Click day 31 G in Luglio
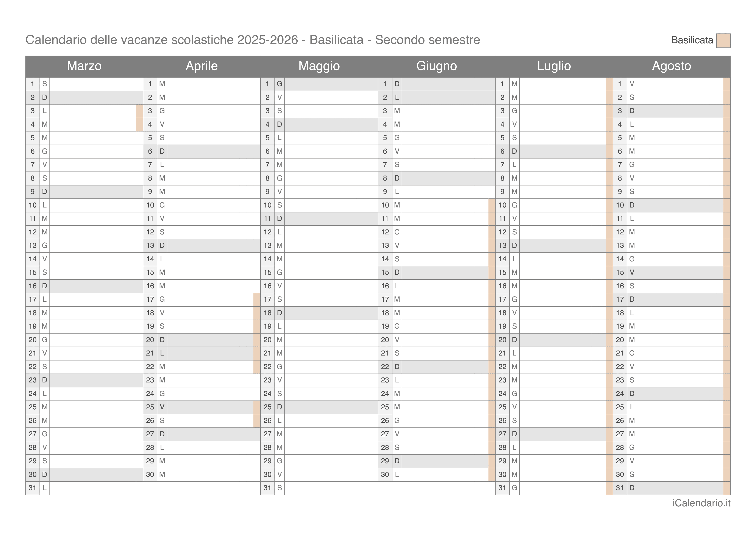Image resolution: width=756 pixels, height=535 pixels. pyautogui.click(x=554, y=488)
